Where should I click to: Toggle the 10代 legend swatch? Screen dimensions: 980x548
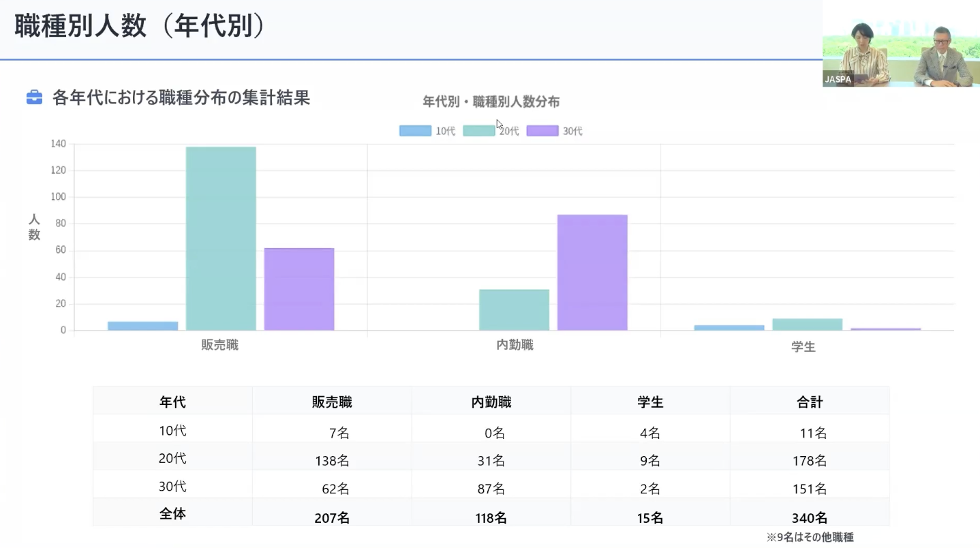pos(415,131)
